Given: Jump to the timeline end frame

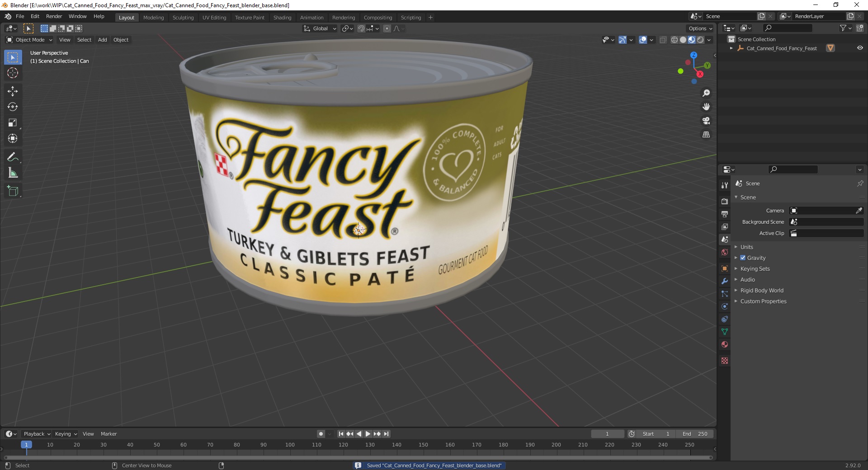Looking at the screenshot, I should click(386, 434).
